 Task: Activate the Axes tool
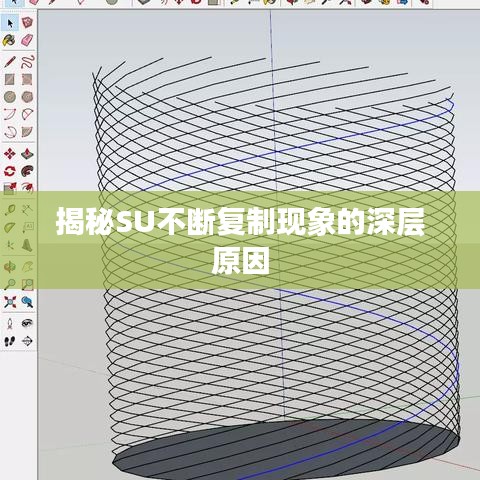(10, 245)
